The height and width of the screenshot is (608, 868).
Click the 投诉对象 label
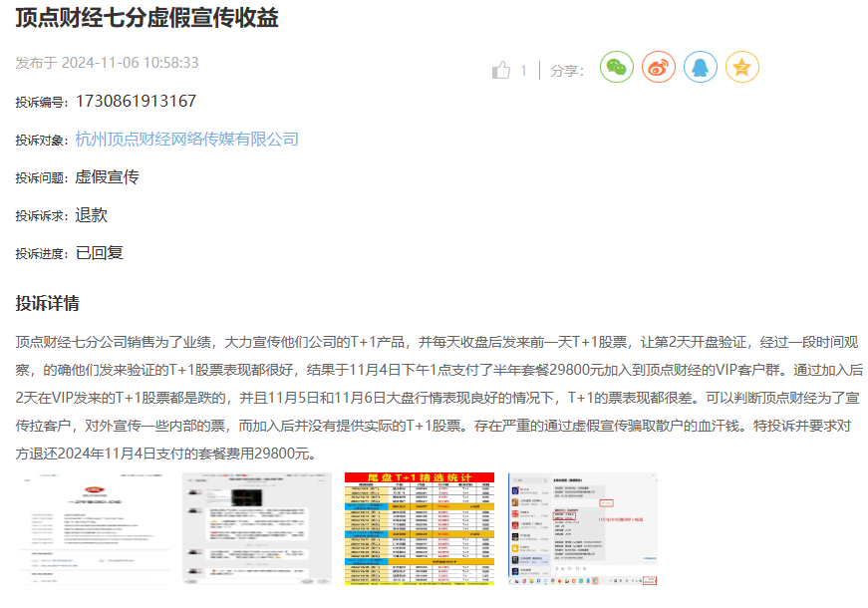click(42, 141)
